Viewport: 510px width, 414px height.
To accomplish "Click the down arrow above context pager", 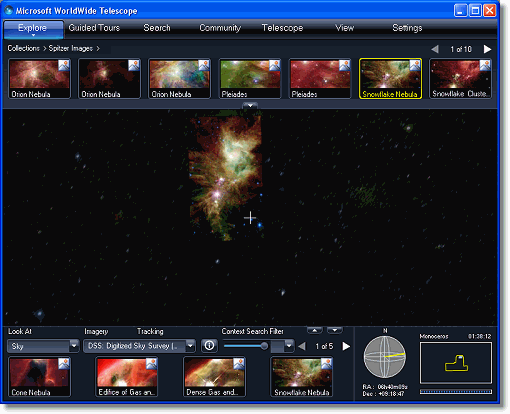I will click(335, 330).
